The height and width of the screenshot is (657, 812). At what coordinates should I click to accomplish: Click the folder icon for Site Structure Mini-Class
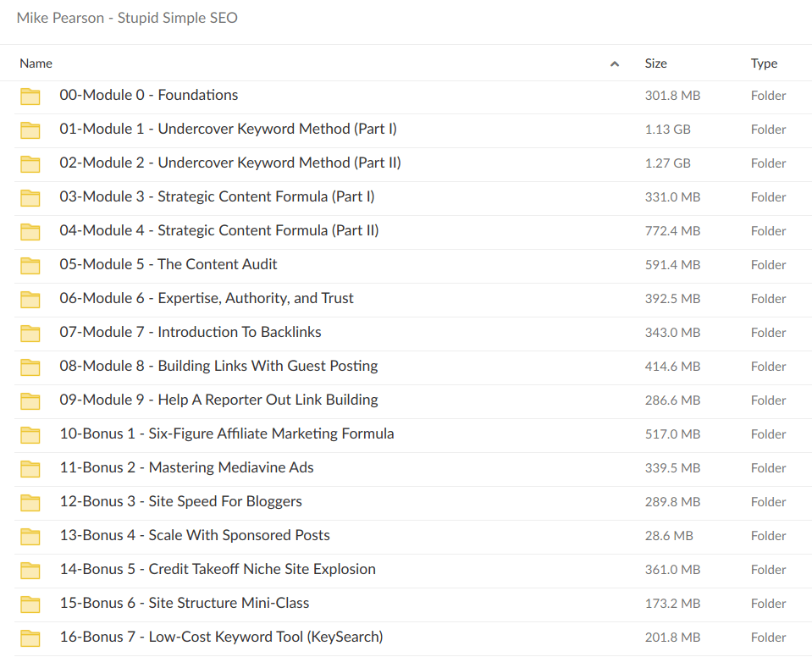pyautogui.click(x=30, y=604)
